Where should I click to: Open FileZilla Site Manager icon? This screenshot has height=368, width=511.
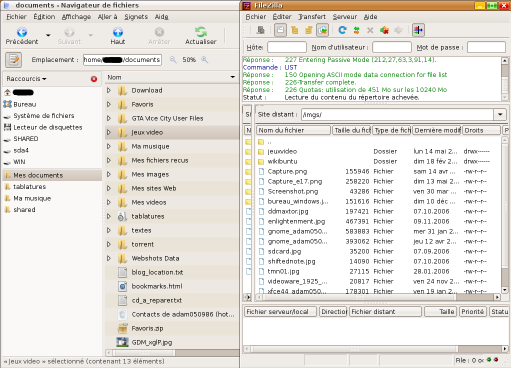tap(261, 30)
